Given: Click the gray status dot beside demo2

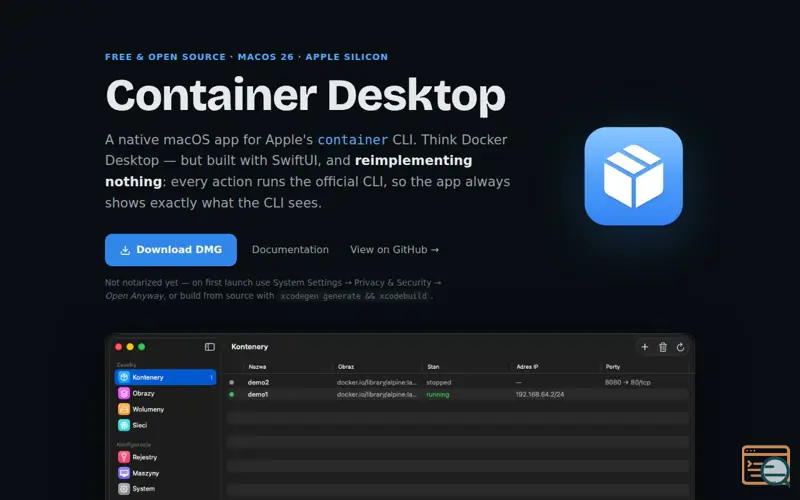Looking at the screenshot, I should click(x=232, y=382).
